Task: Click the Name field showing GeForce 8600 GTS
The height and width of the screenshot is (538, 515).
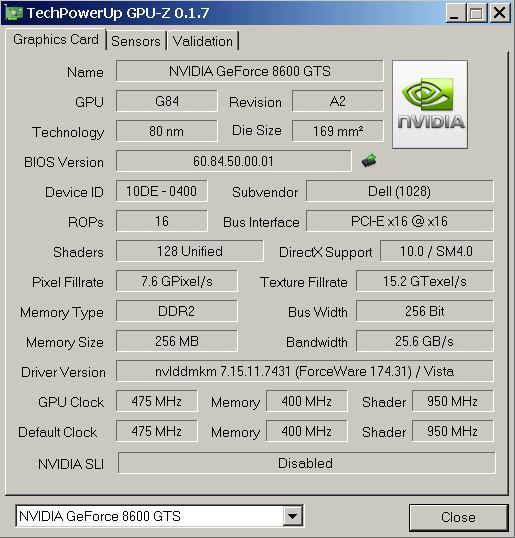Action: [250, 71]
